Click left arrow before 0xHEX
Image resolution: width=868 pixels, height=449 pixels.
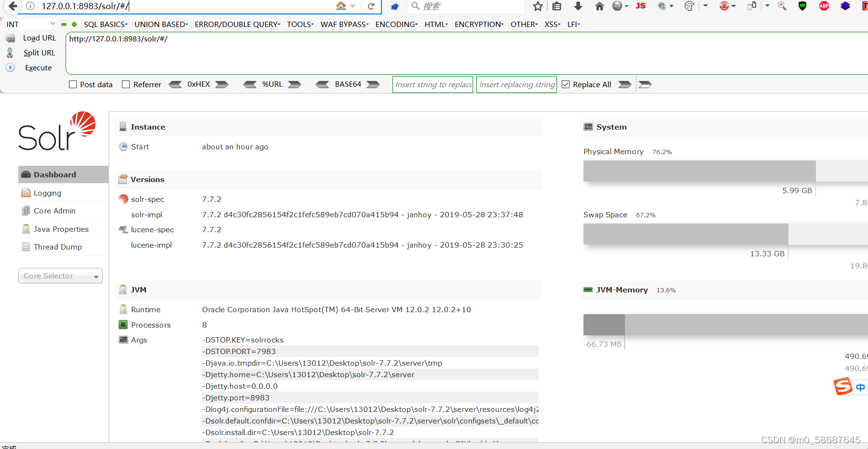tap(175, 84)
